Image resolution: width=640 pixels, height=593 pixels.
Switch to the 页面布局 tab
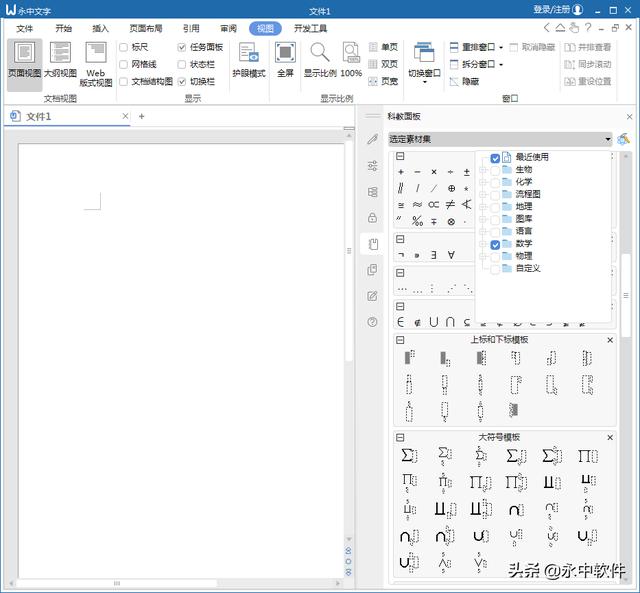point(146,28)
